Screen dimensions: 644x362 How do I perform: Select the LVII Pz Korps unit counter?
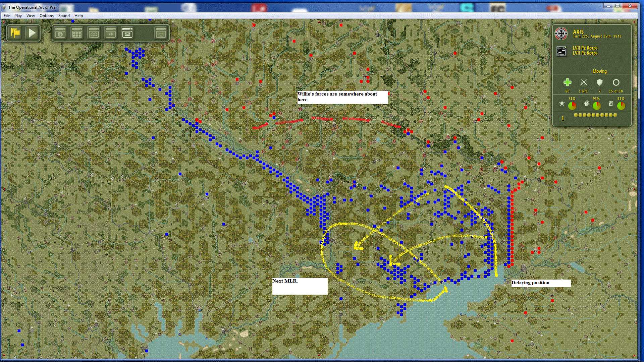[x=561, y=51]
